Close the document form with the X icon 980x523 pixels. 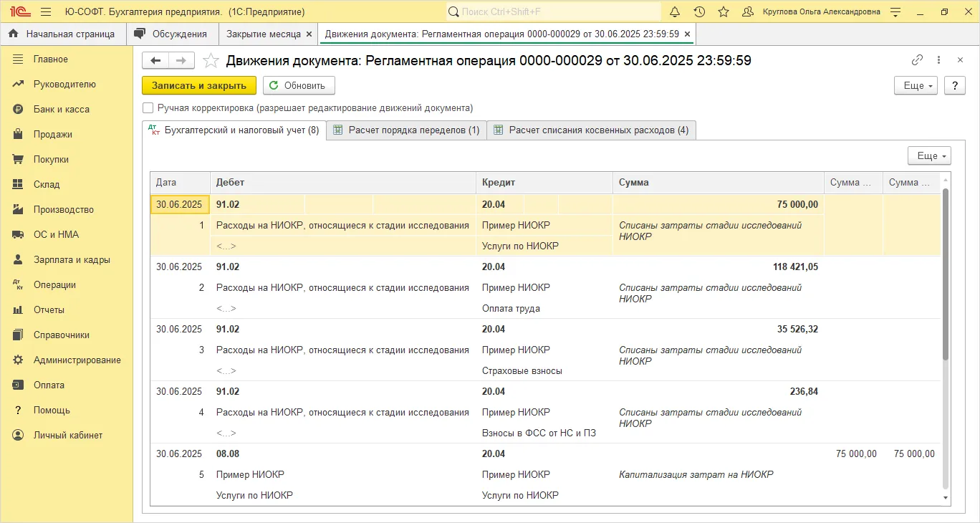(960, 60)
